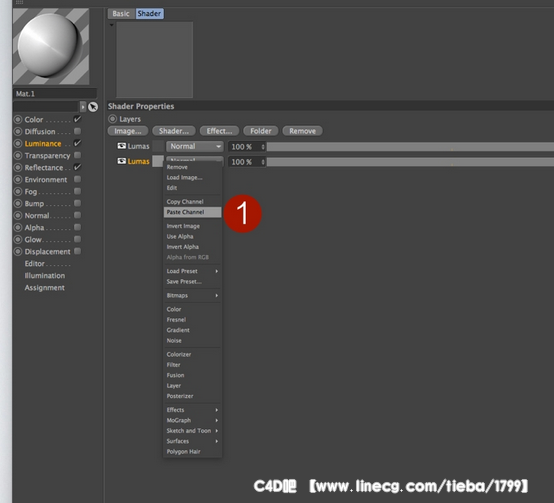Click the Luminance channel circle icon
This screenshot has width=554, height=503.
click(18, 143)
